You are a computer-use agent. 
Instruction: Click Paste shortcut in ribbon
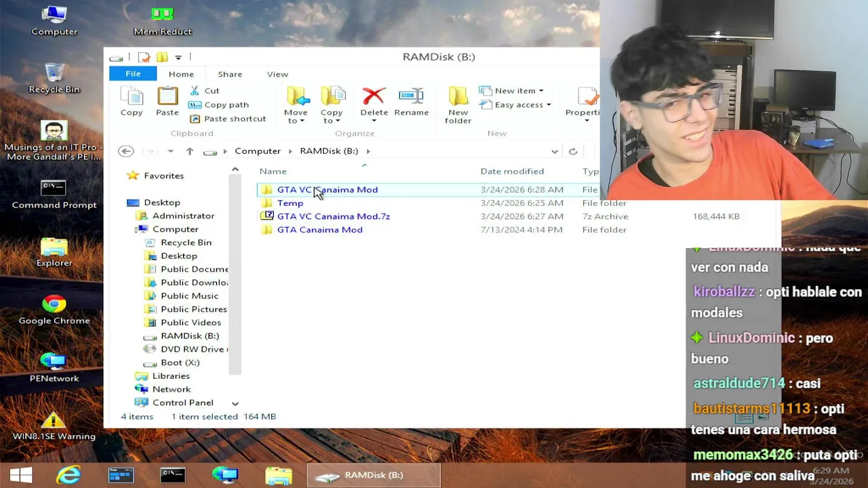(x=227, y=119)
